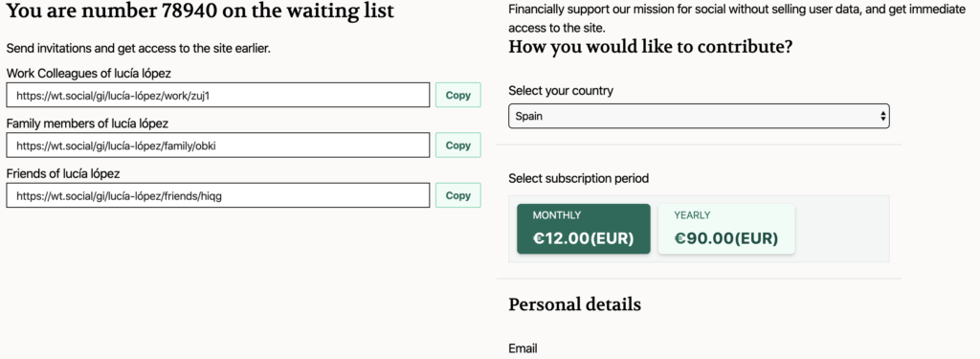980x359 pixels.
Task: Copy the Family members invitation link
Action: (x=458, y=146)
